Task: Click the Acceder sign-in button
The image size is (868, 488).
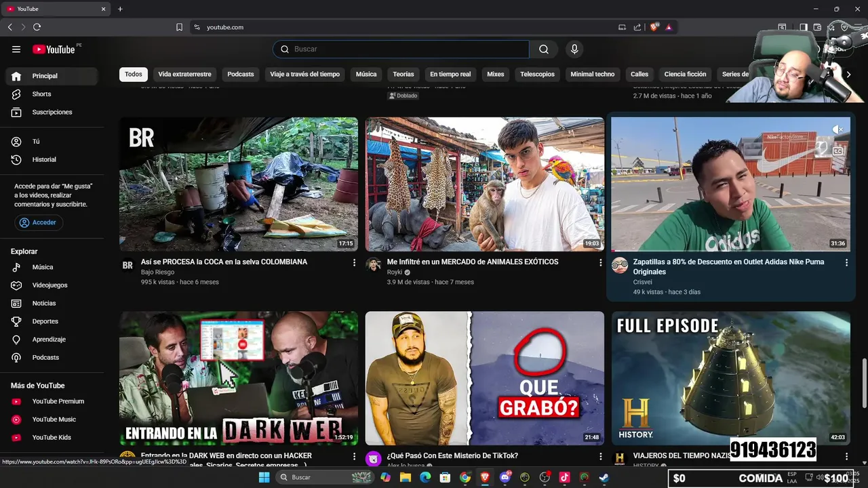Action: [x=39, y=222]
